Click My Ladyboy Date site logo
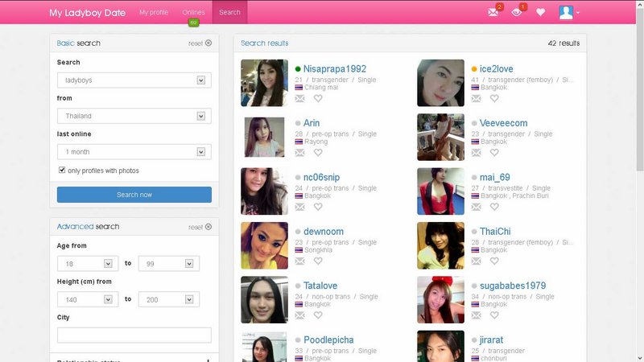Screen dimensions: 644x362 pos(87,13)
